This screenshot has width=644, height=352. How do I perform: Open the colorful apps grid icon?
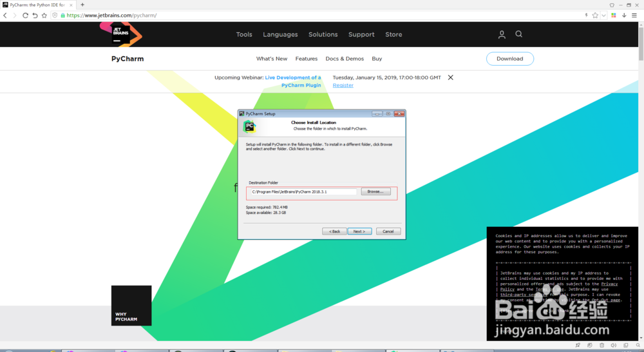coord(614,15)
